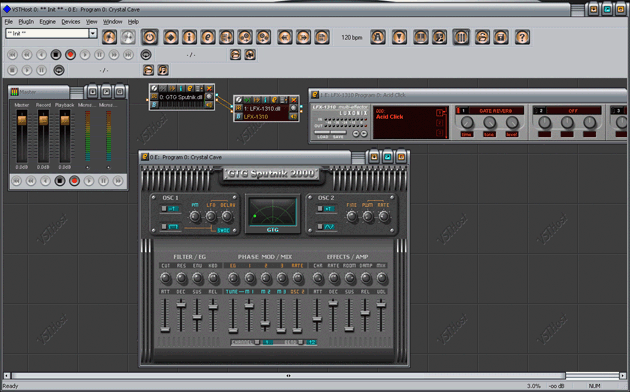This screenshot has height=392, width=630.
Task: Click the question mark help toolbar icon
Action: pos(522,37)
